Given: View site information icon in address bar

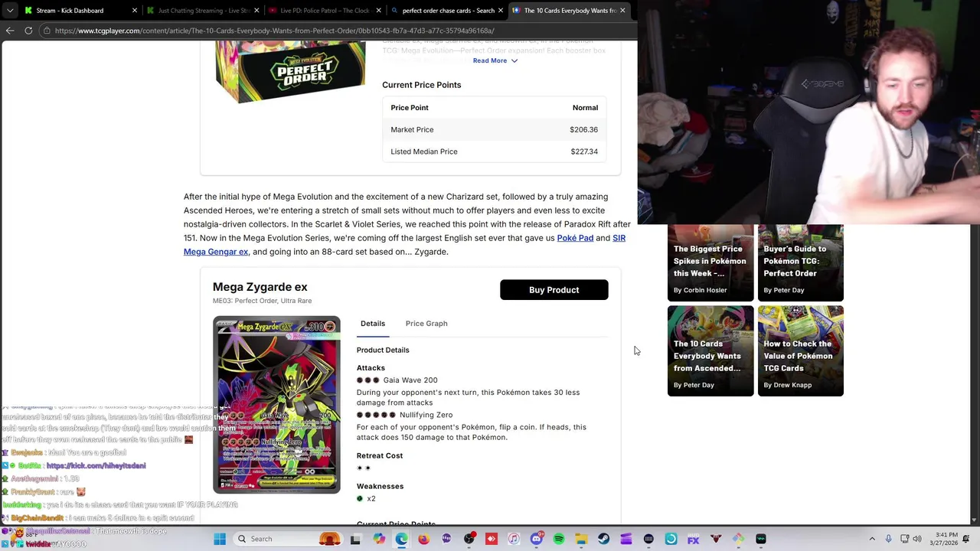Looking at the screenshot, I should pos(47,31).
